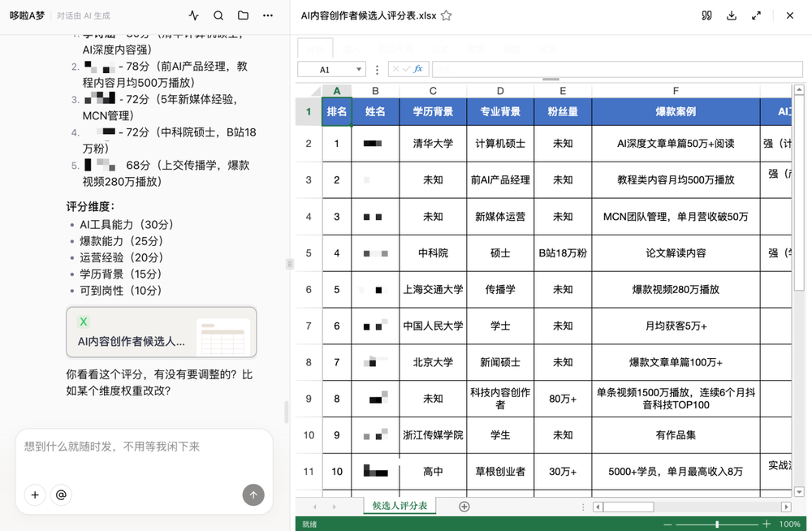Switch to the 候选人评分表 sheet tab
Image resolution: width=812 pixels, height=531 pixels.
[x=399, y=505]
